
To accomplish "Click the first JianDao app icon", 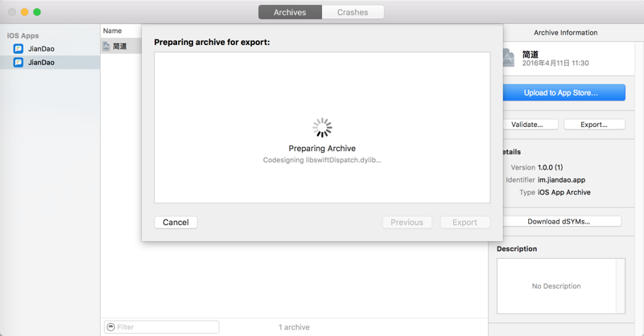I will pyautogui.click(x=18, y=48).
